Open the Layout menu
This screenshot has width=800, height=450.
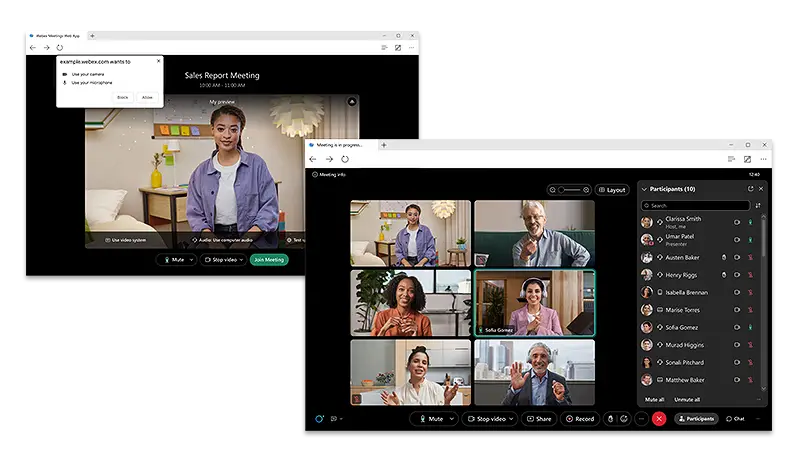612,190
